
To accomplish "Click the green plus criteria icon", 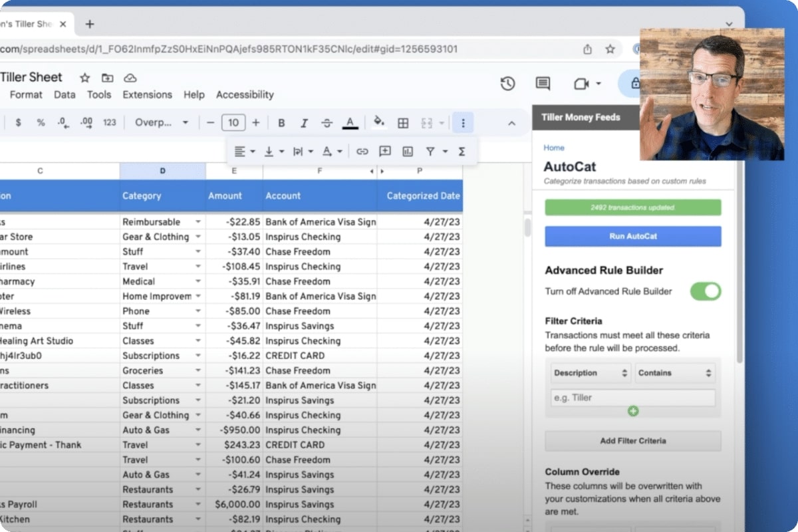I will [x=633, y=411].
